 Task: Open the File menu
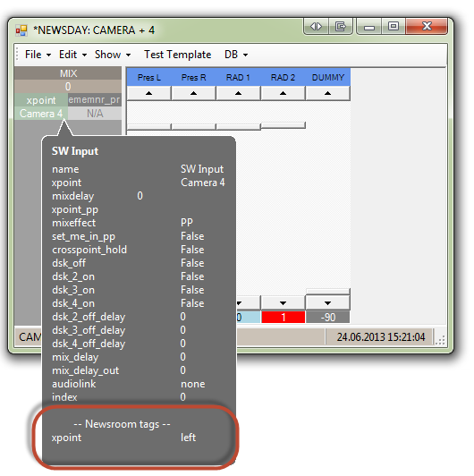click(38, 55)
